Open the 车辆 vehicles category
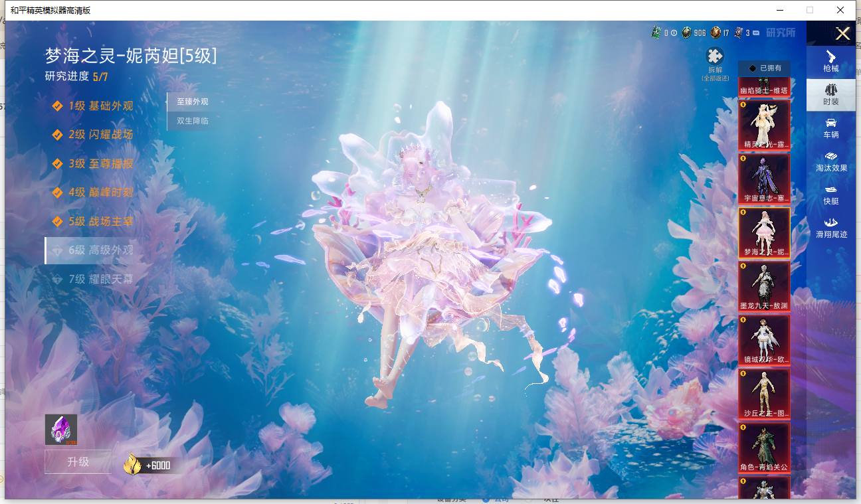The height and width of the screenshot is (504, 861). 830,128
